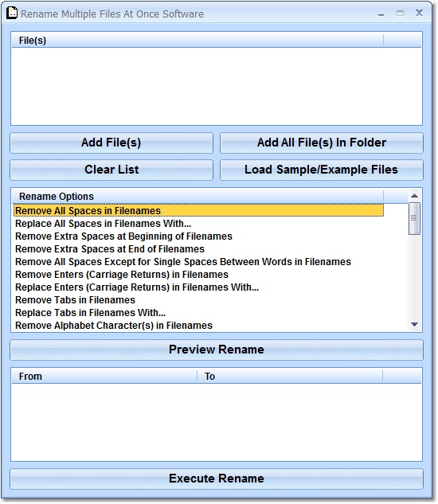438x504 pixels.
Task: Click scroll down arrow of Rename Options list
Action: (x=415, y=325)
